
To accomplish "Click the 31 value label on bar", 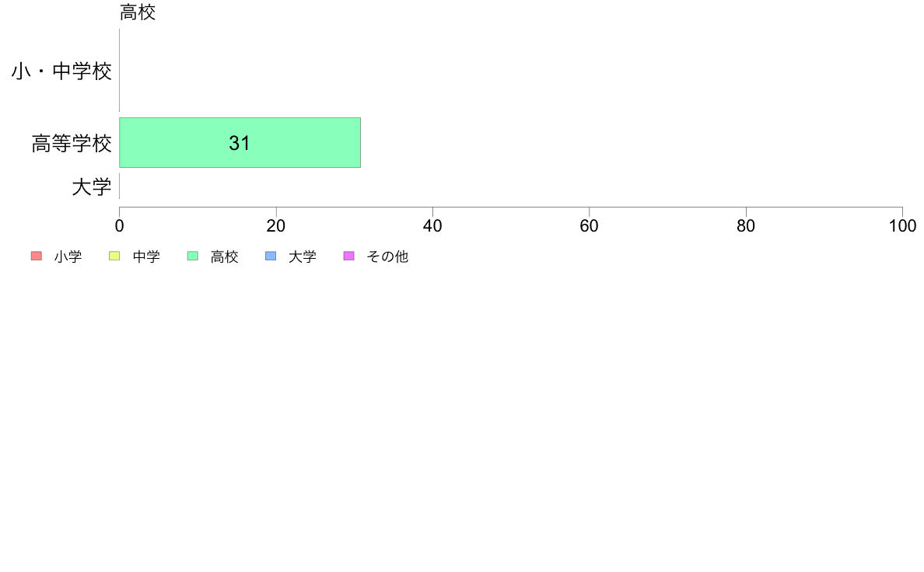I will click(240, 143).
